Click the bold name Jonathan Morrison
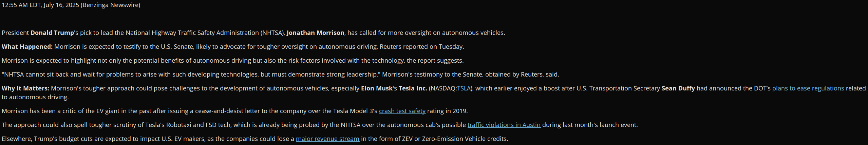The height and width of the screenshot is (145, 868). pos(315,33)
